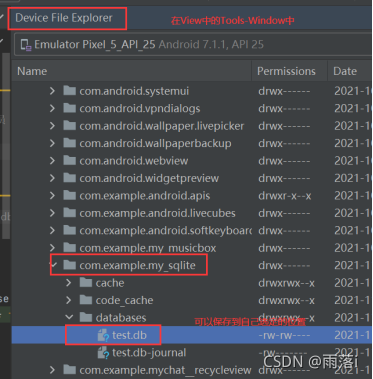Select the com.android.widgetpreview name
Viewport: 373px width, 379px height.
149,178
